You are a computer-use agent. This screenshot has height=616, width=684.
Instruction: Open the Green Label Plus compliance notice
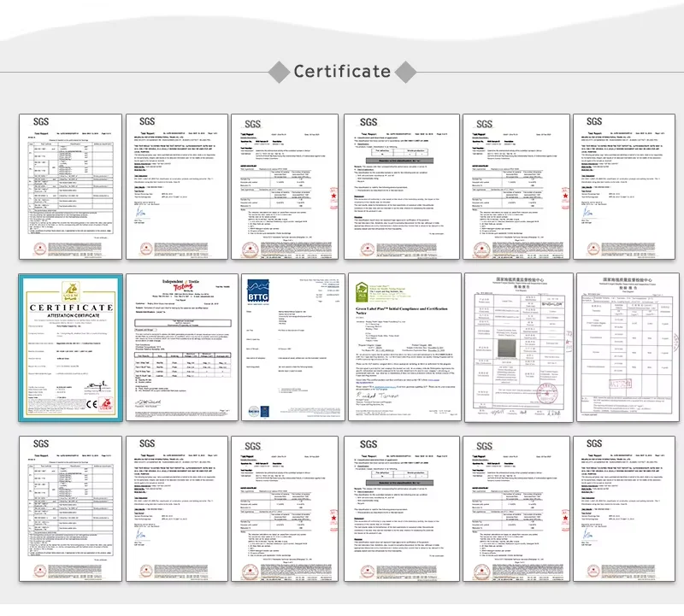(x=404, y=347)
